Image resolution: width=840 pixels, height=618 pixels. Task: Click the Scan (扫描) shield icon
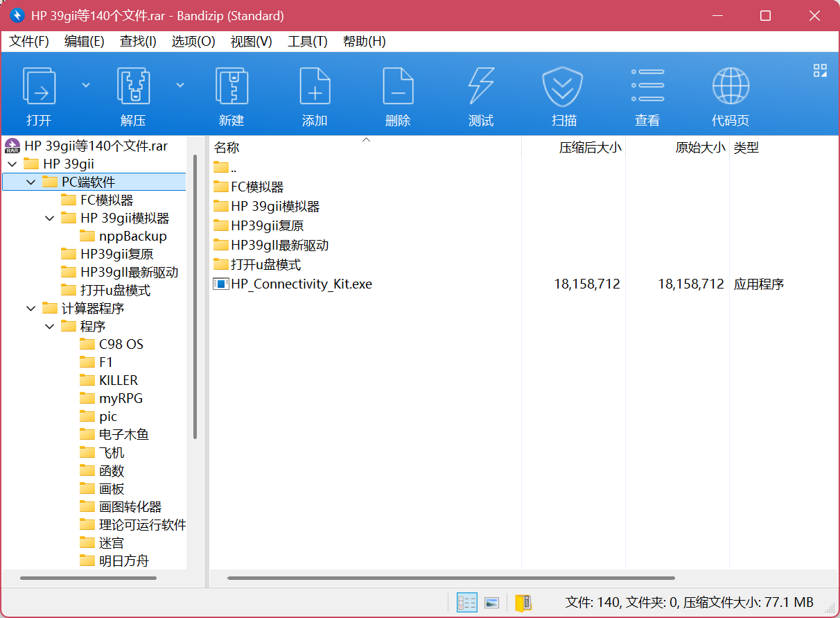point(564,86)
